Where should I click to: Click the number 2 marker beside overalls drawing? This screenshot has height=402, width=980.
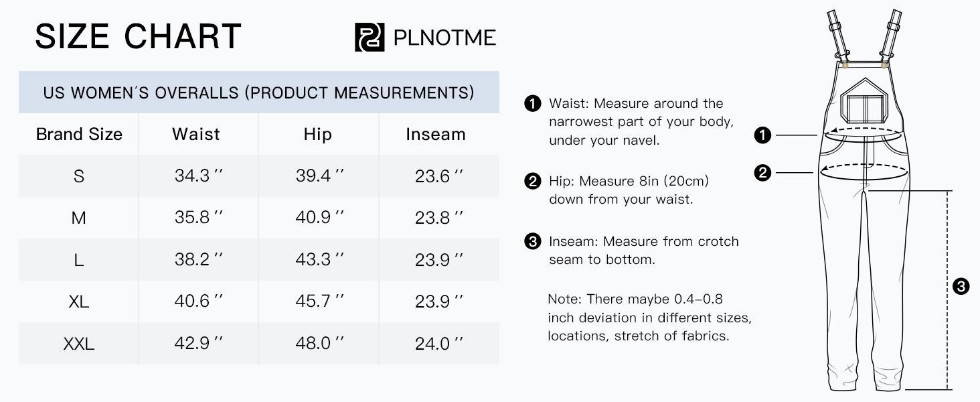pyautogui.click(x=762, y=173)
